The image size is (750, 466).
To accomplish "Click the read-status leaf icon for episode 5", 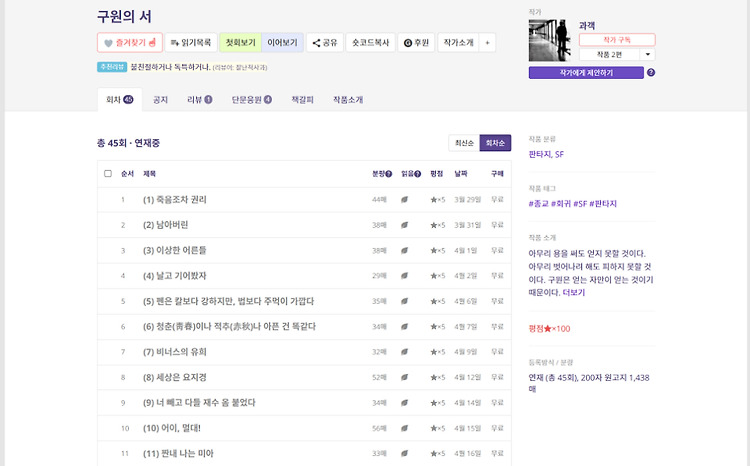I will click(x=405, y=301).
